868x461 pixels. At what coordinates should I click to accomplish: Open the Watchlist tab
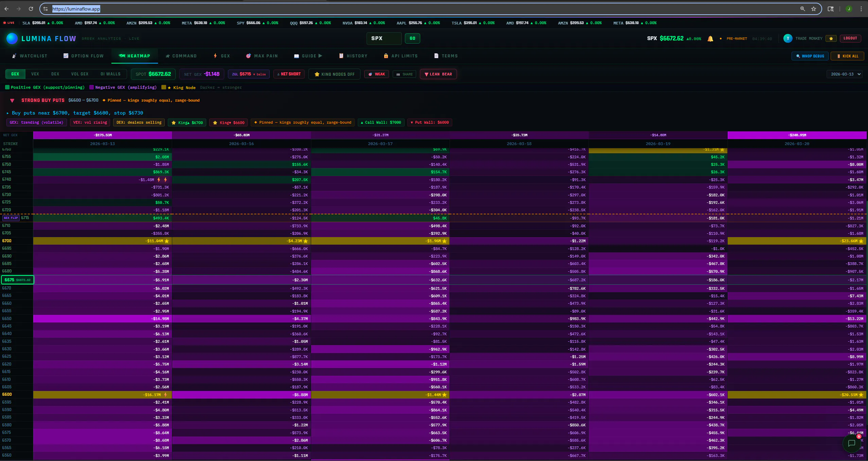pyautogui.click(x=30, y=56)
